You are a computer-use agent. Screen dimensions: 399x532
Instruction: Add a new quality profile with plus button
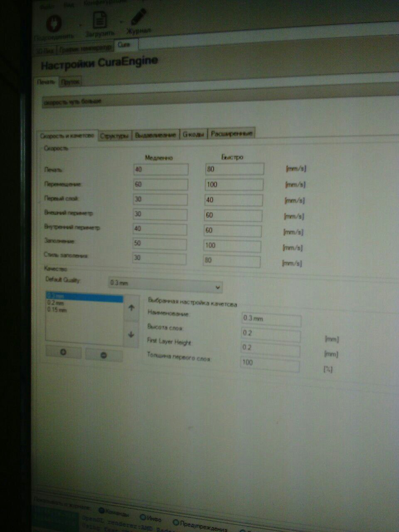coord(64,352)
